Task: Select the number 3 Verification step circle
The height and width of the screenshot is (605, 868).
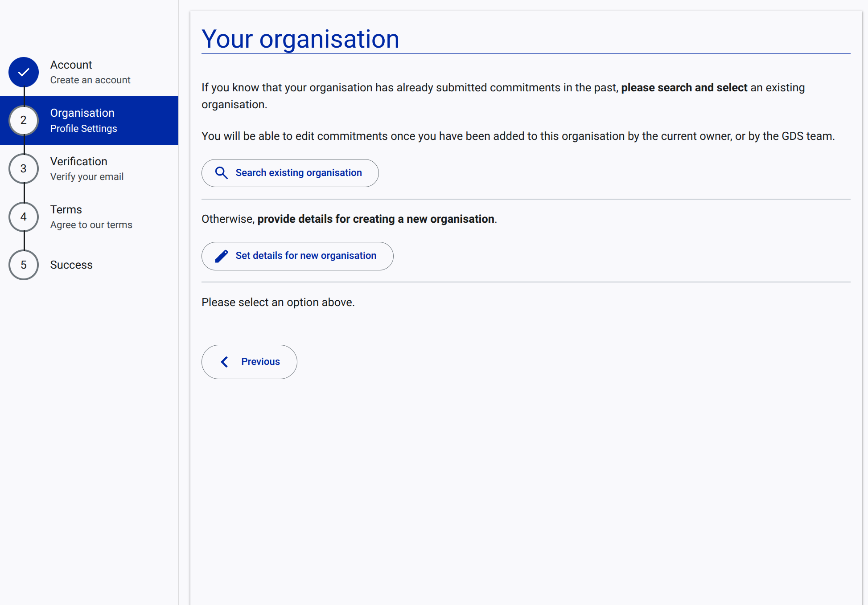Action: pyautogui.click(x=23, y=168)
